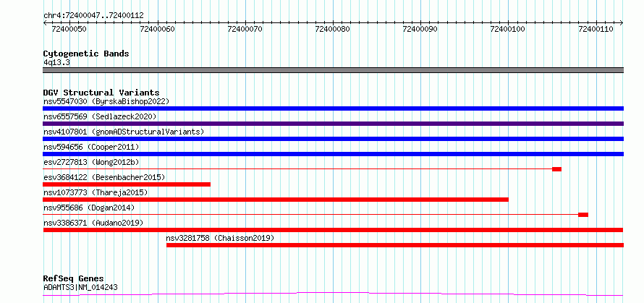Select the magenta ADAMTS3 gene line

click(333, 294)
